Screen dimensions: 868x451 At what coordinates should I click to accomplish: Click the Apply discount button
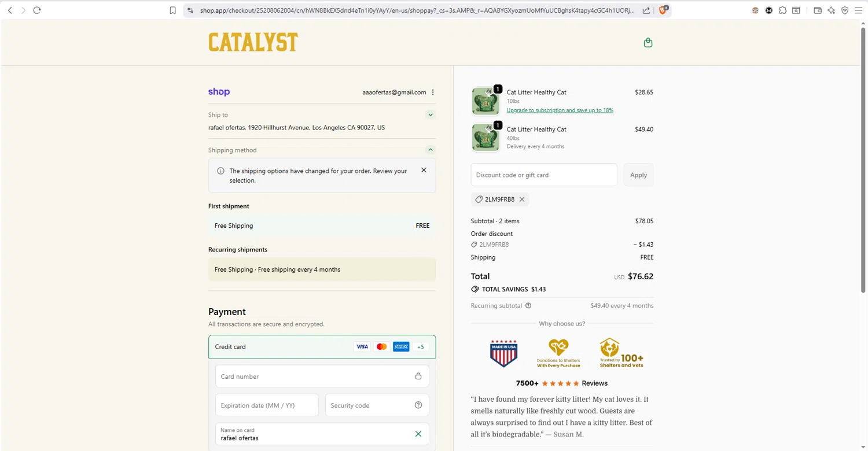[638, 175]
